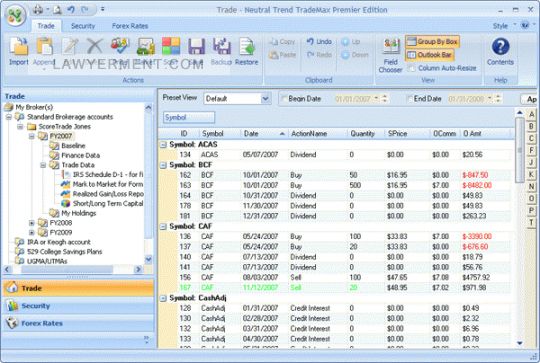Click the purple floppy disk save icon
540x363 pixels.
coord(196,46)
